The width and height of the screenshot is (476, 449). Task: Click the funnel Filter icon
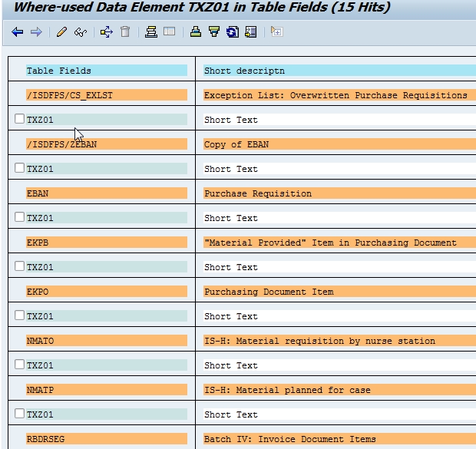click(x=214, y=32)
